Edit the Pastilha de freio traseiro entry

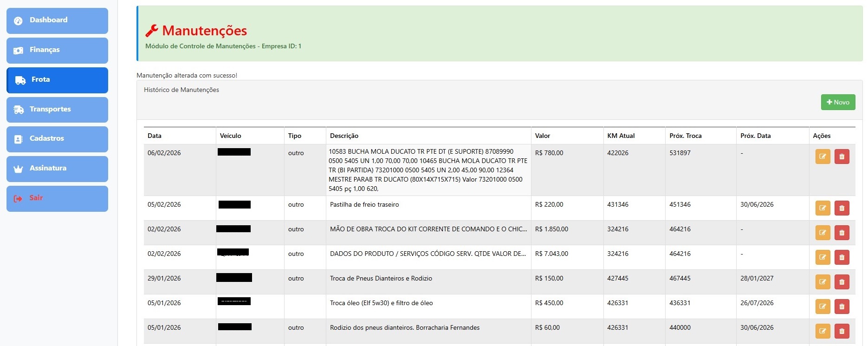(823, 208)
